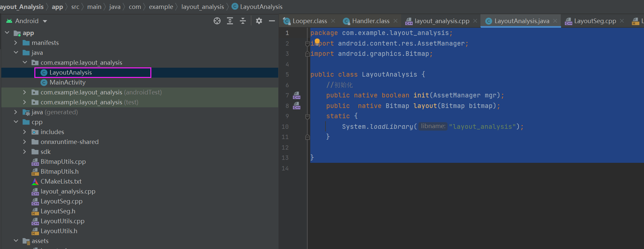Click the LayoutSeg.h header file icon
This screenshot has height=249, width=644.
35,211
